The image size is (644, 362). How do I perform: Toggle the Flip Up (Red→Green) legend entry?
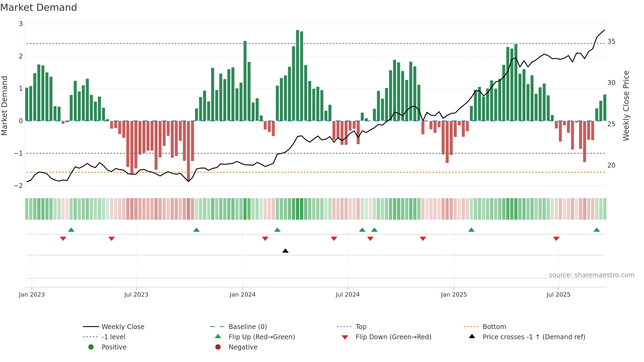255,337
